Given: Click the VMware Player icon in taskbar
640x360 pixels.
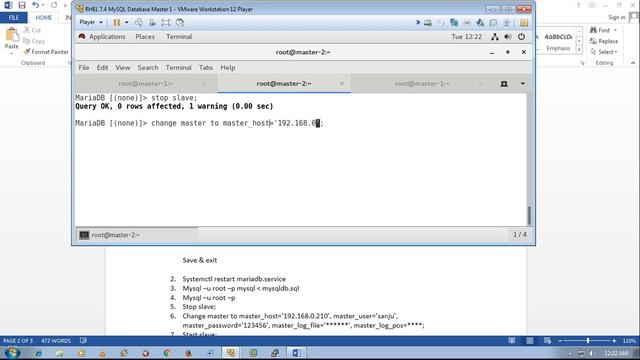Looking at the screenshot, I should [x=231, y=353].
